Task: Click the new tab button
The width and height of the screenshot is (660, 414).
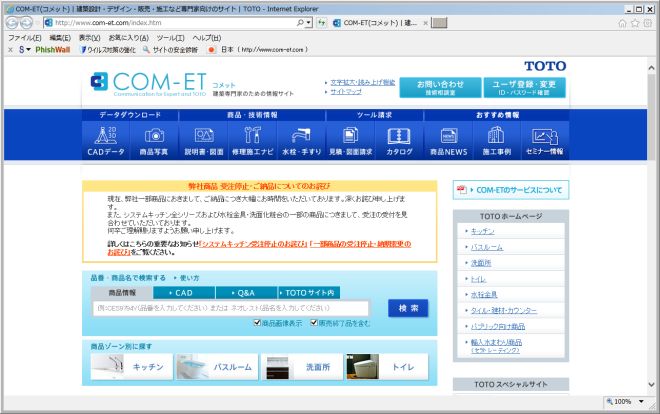Action: 439,23
